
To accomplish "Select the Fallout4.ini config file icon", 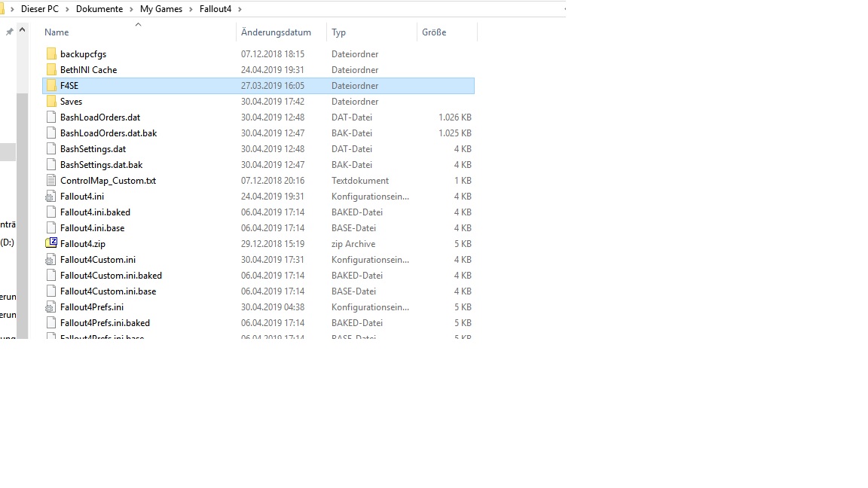I will pos(51,197).
